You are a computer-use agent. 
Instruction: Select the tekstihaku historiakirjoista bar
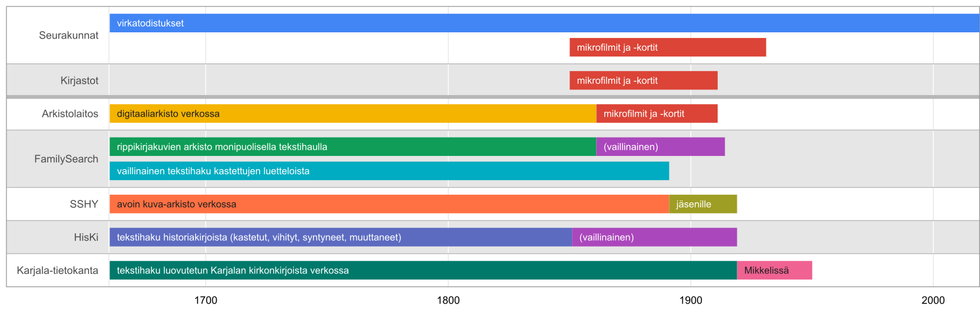340,237
